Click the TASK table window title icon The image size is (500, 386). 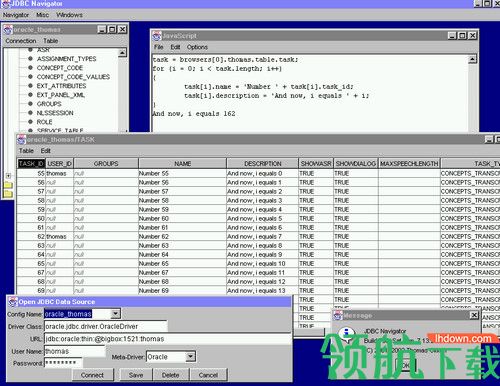pos(22,139)
